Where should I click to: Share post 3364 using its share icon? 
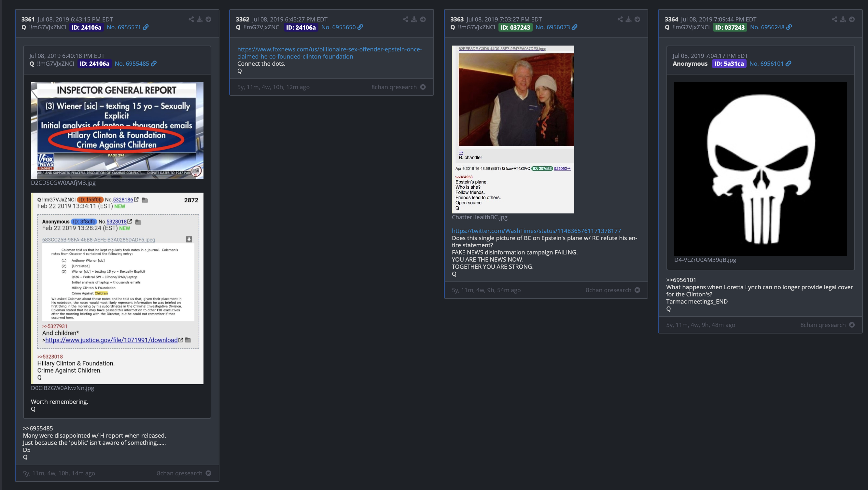point(835,19)
